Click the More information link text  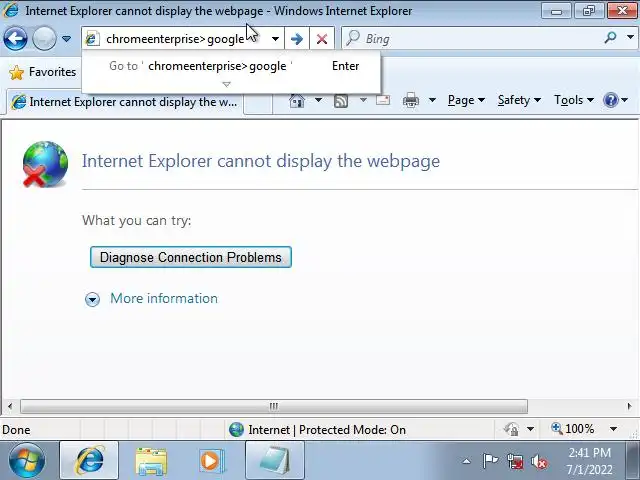tap(164, 298)
